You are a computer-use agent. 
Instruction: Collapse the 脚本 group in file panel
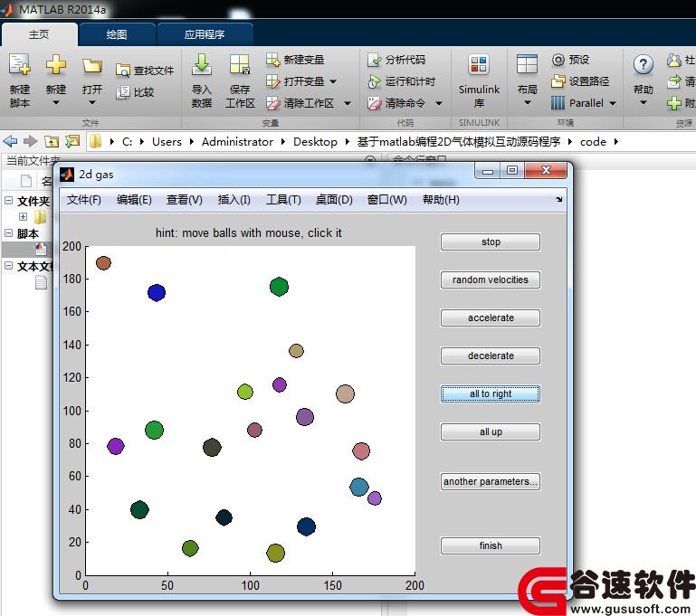pyautogui.click(x=8, y=232)
